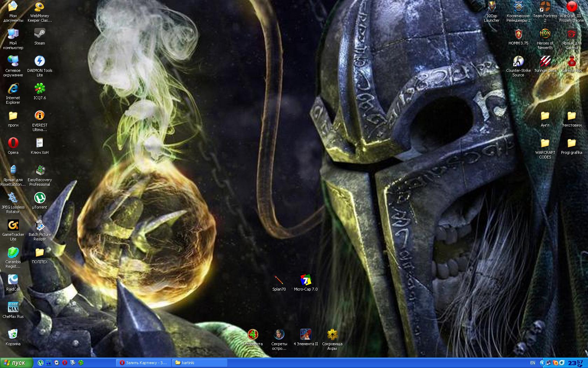Select the µTorrent desktop icon
The height and width of the screenshot is (368, 588).
[40, 200]
